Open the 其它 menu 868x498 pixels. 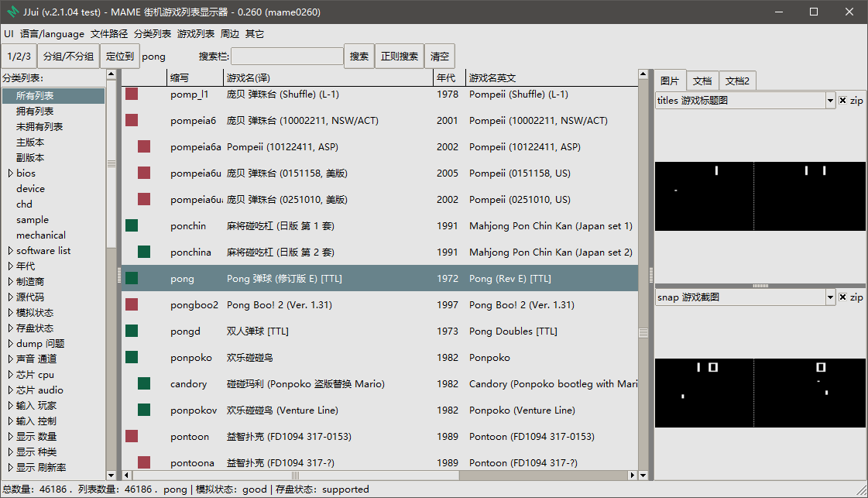point(255,34)
